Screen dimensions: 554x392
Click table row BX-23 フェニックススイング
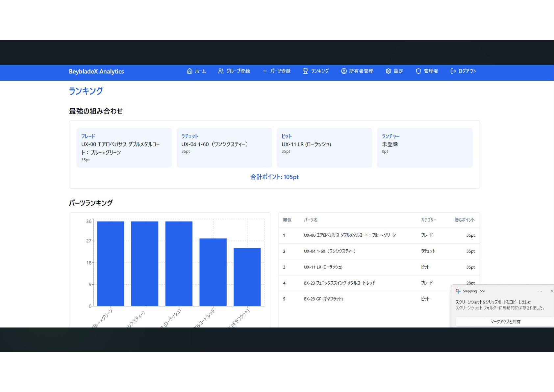379,283
